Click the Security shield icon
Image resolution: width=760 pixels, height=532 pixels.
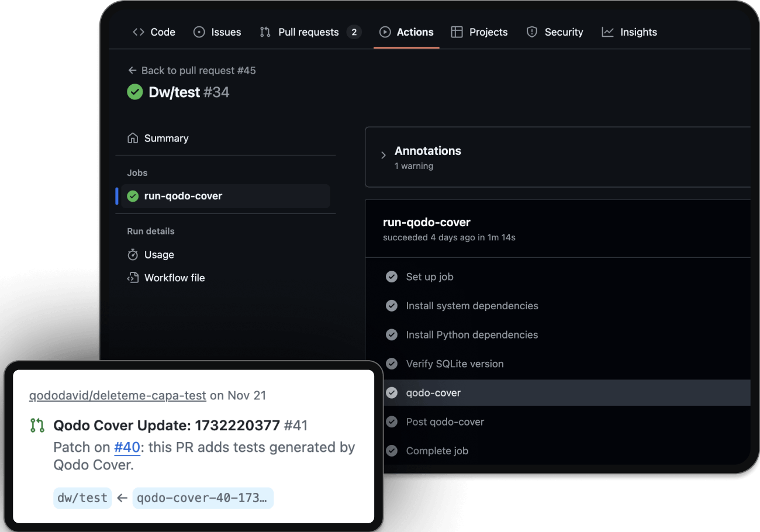[532, 32]
